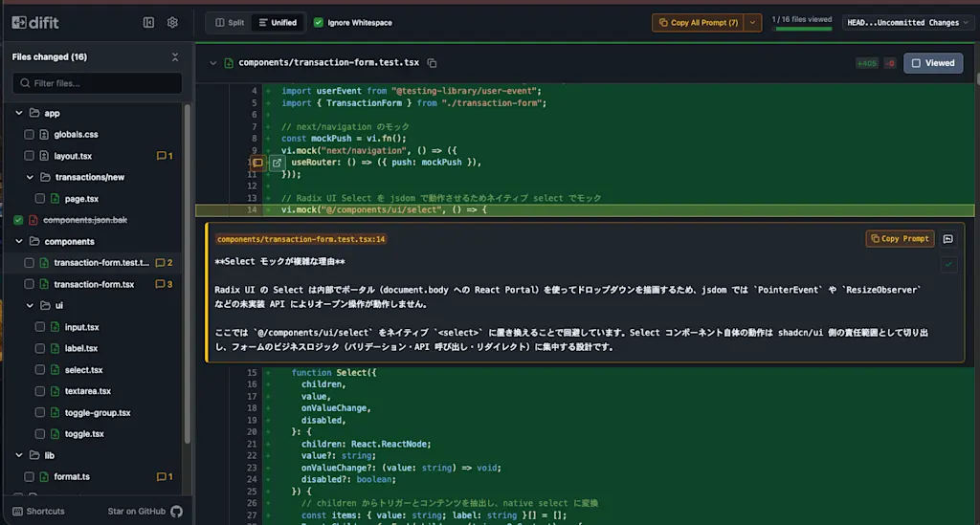Open settings gear icon
Viewport: 980px width, 525px height.
coord(172,23)
